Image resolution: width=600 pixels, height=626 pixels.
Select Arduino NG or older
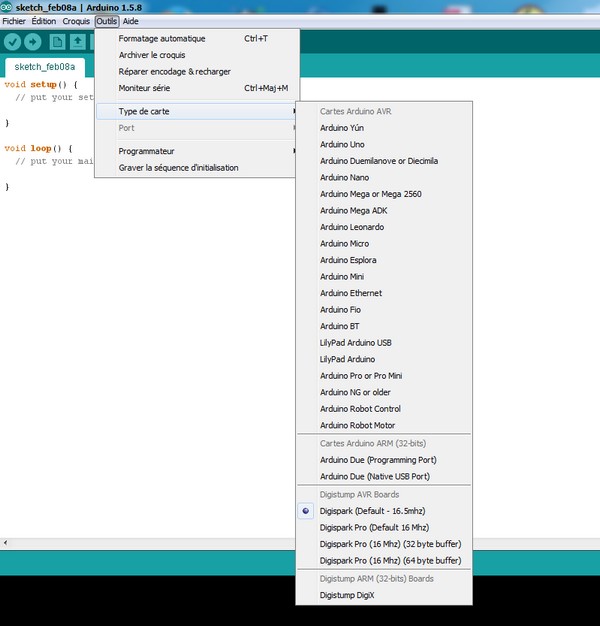click(384, 392)
